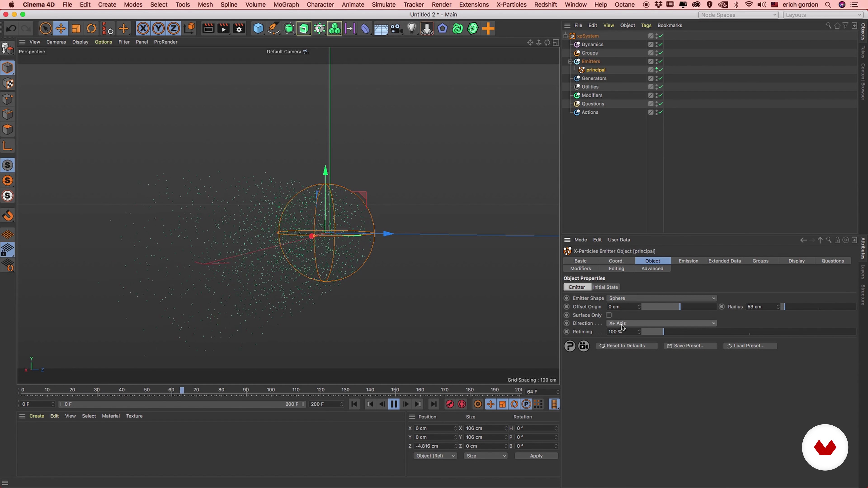Add a Floor grid object
This screenshot has height=488, width=868.
pyautogui.click(x=381, y=29)
